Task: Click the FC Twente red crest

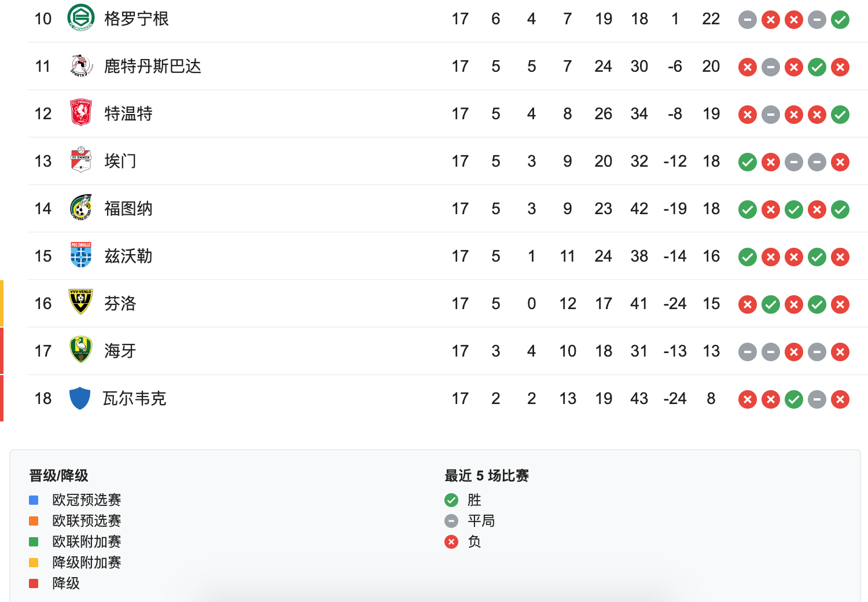Action: (81, 113)
